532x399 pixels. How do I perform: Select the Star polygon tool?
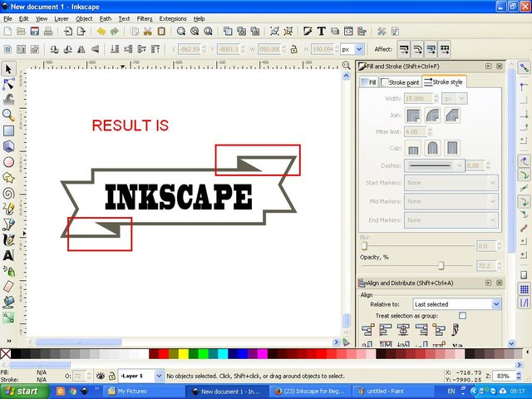(x=8, y=177)
